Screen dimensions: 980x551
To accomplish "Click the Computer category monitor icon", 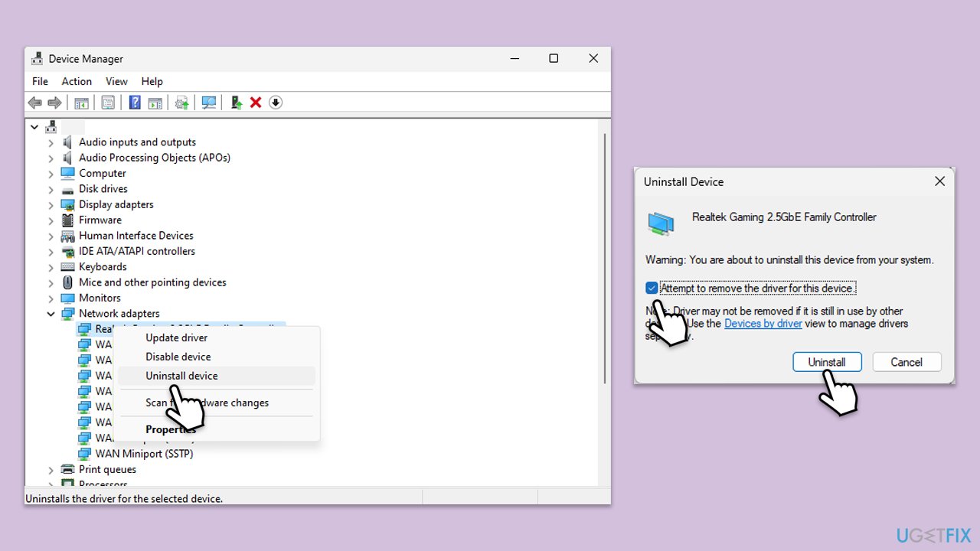I will pyautogui.click(x=67, y=173).
